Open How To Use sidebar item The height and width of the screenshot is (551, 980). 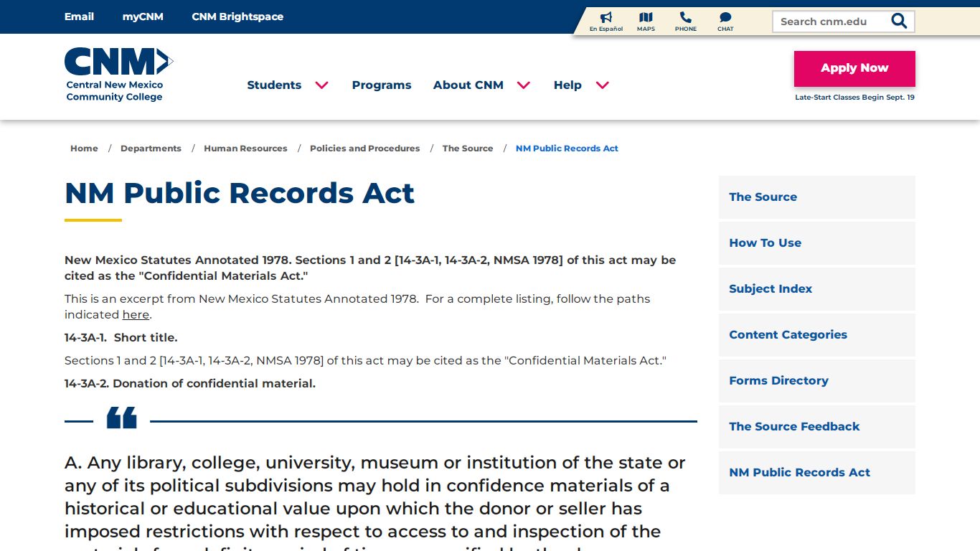pos(817,243)
